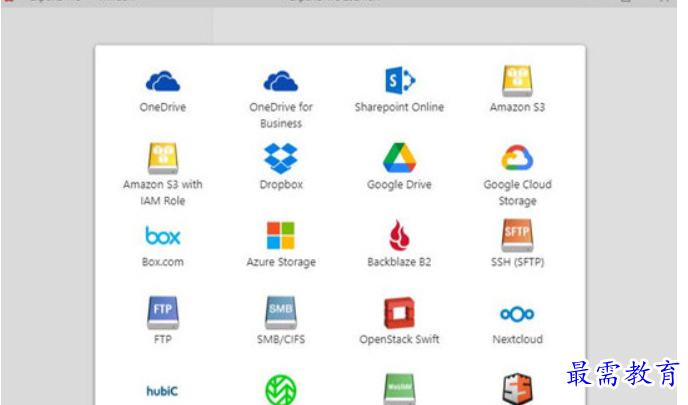Pick Google Cloud Storage icon
The image size is (688, 405).
click(x=517, y=158)
